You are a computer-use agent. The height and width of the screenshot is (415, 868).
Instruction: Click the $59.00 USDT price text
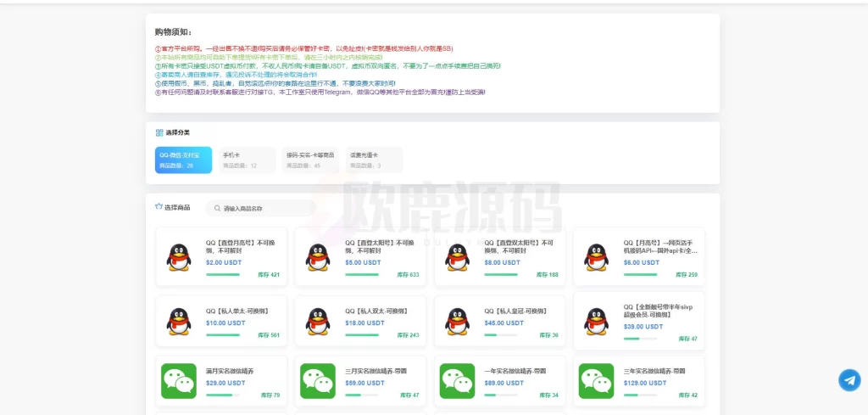point(364,383)
